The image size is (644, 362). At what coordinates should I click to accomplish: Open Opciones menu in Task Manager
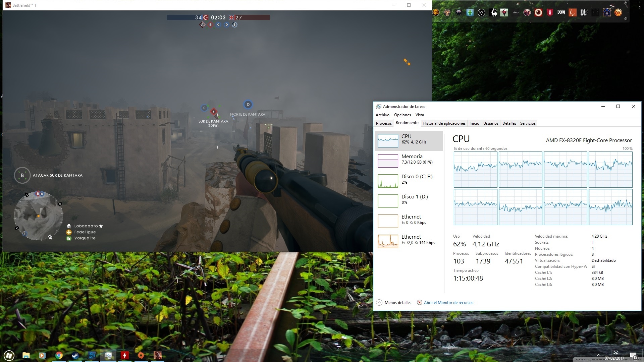click(402, 115)
